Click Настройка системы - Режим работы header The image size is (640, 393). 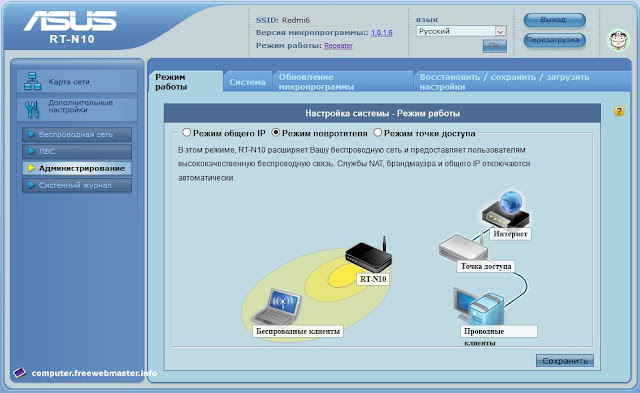(382, 113)
